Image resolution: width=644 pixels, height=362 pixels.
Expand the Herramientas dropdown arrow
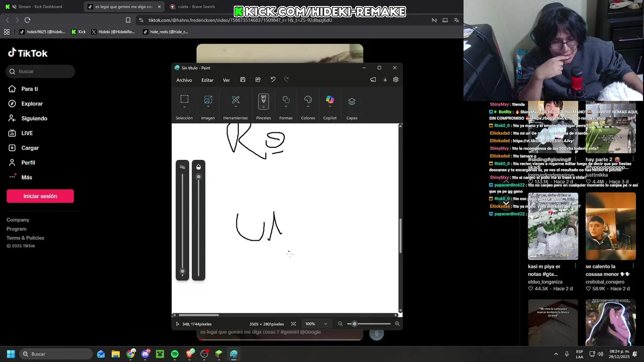point(235,107)
